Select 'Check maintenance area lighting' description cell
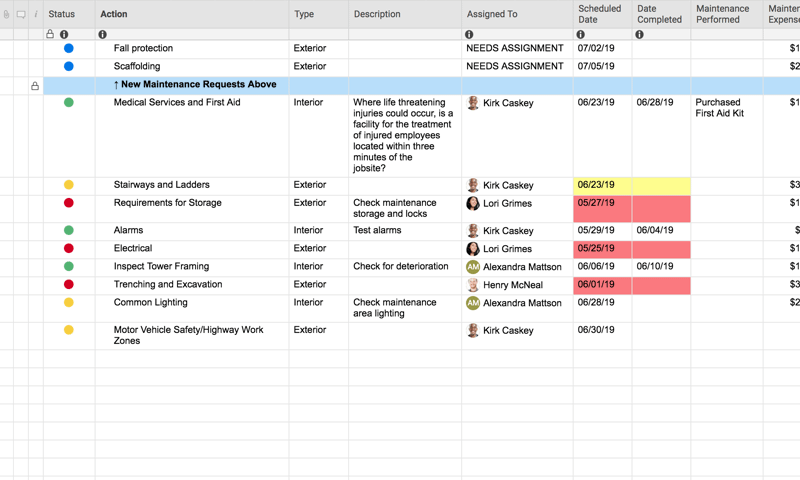Screen dimensions: 800x480 coord(405,308)
